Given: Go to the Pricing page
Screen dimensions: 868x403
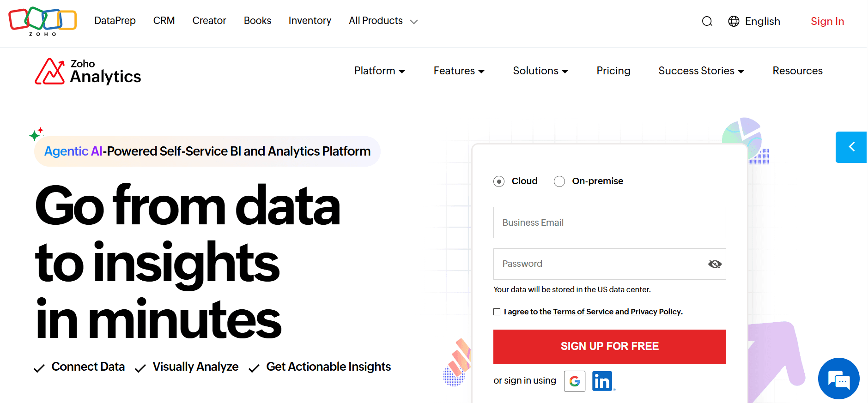Looking at the screenshot, I should click(613, 71).
